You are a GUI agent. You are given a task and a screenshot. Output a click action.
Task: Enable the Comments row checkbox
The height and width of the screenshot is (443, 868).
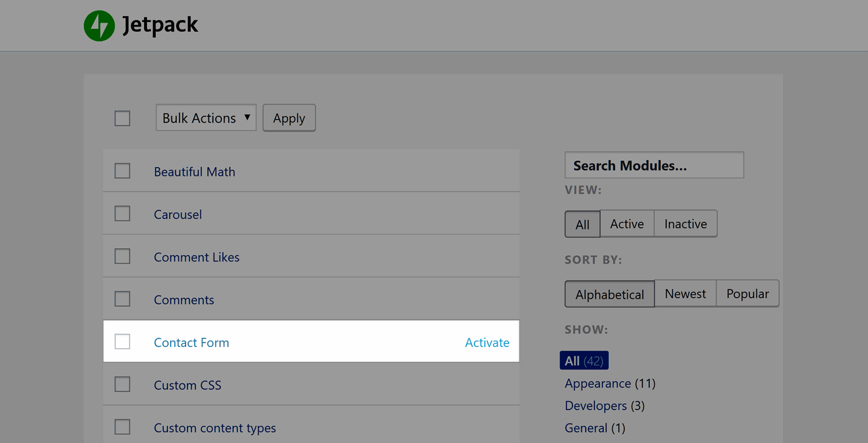(x=122, y=300)
